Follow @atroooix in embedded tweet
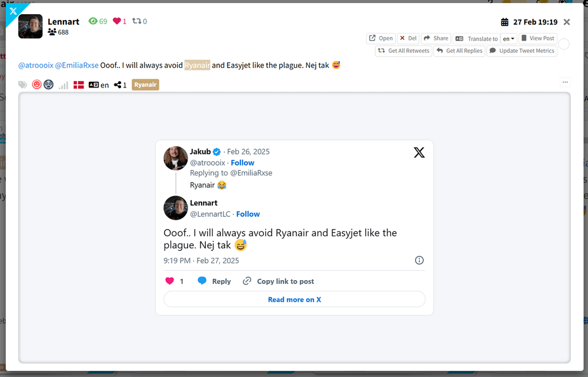 [242, 163]
